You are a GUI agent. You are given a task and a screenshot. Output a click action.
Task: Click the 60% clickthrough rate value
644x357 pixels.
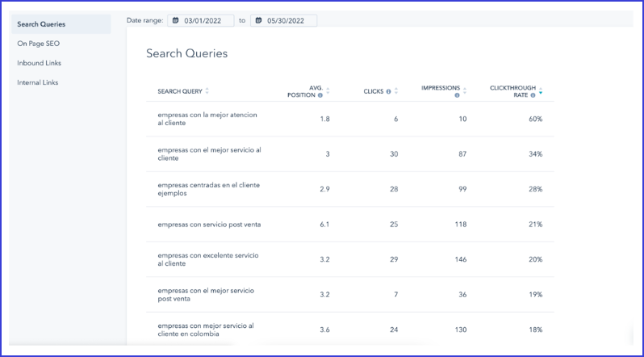click(536, 119)
